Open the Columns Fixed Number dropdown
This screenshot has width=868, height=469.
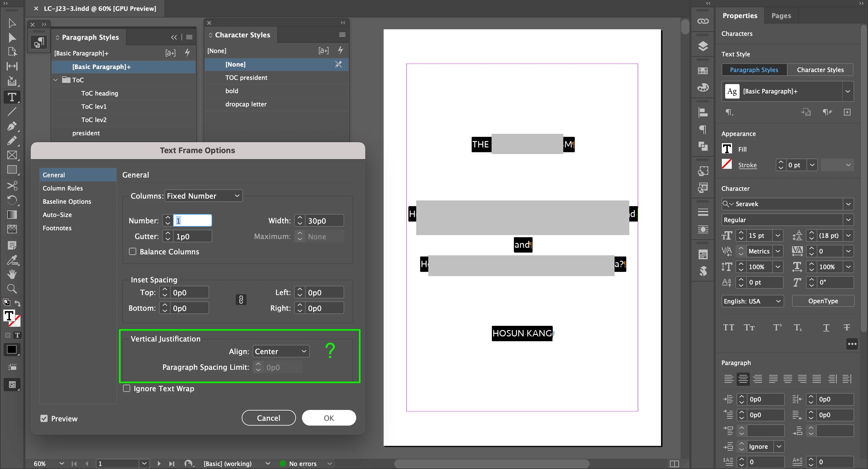[203, 196]
